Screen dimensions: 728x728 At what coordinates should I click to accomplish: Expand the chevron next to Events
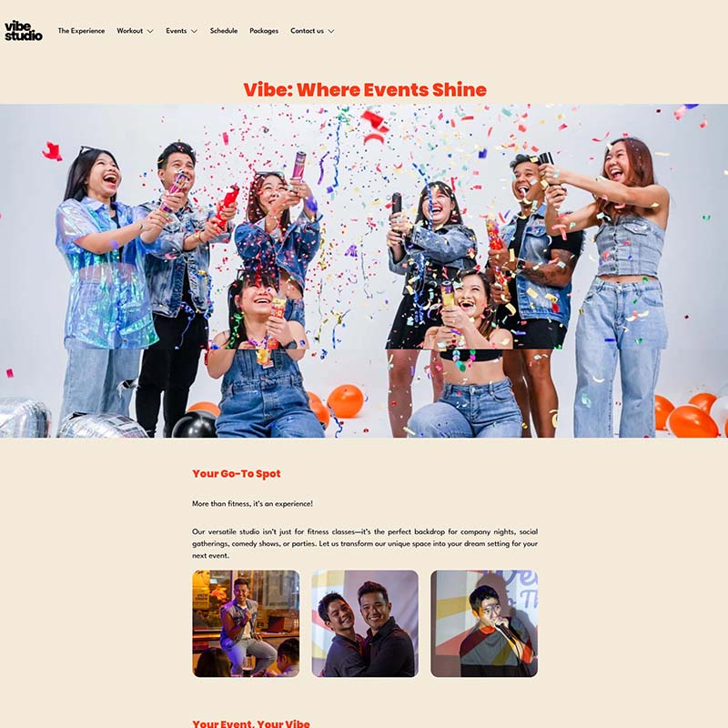click(x=194, y=31)
